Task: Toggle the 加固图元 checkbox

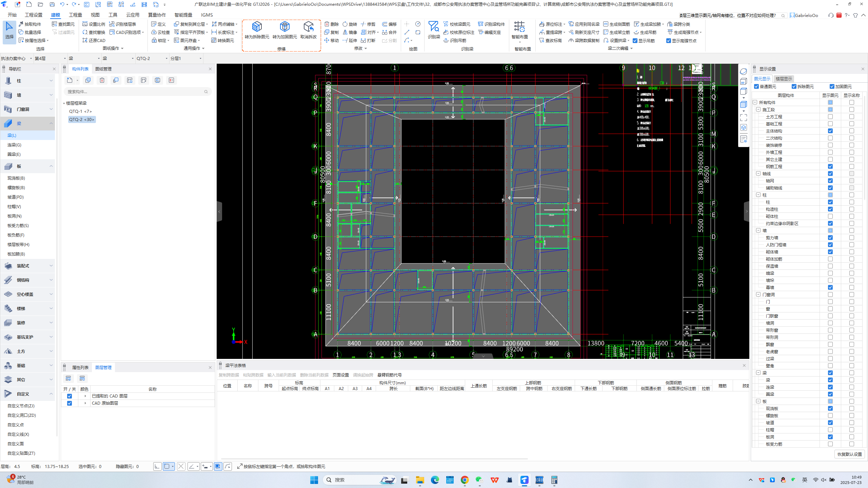Action: [x=832, y=86]
